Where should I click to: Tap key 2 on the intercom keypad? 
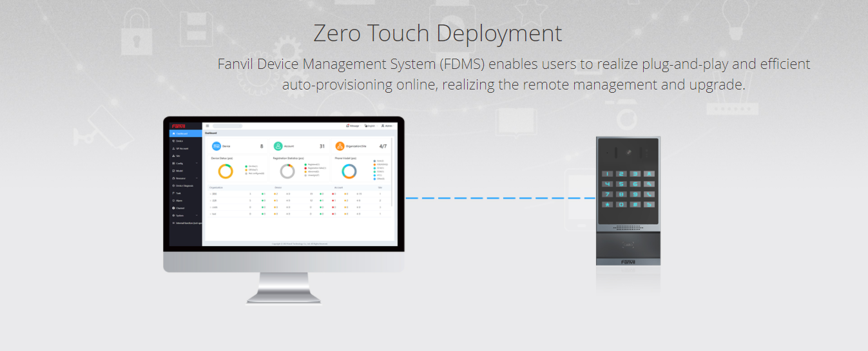pyautogui.click(x=621, y=174)
